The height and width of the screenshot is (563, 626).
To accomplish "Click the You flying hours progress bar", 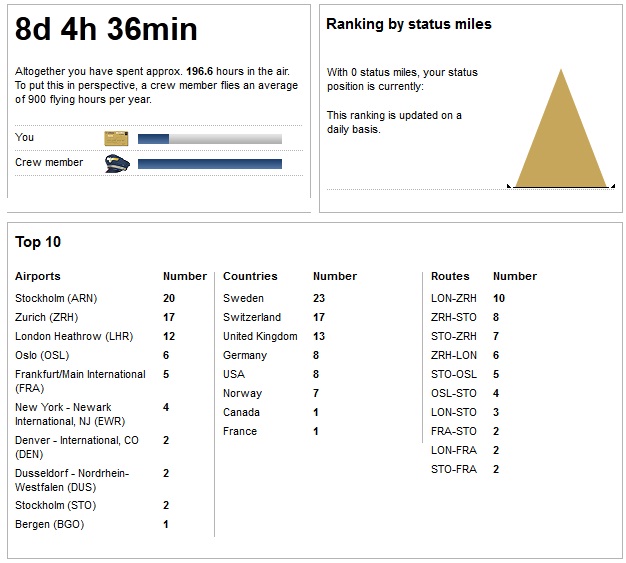I will pos(209,138).
